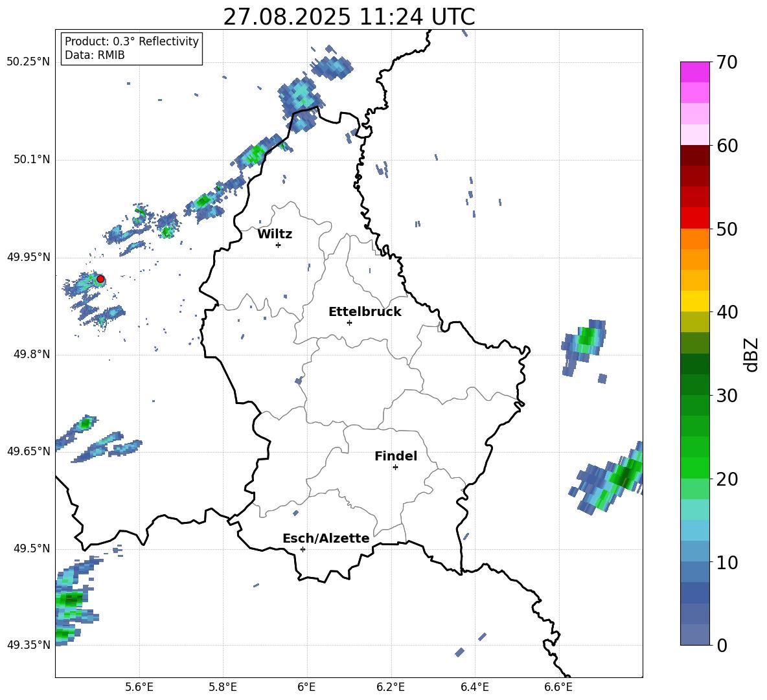Click the dBZ colorbar axis label
This screenshot has width=767, height=700.
coord(751,354)
